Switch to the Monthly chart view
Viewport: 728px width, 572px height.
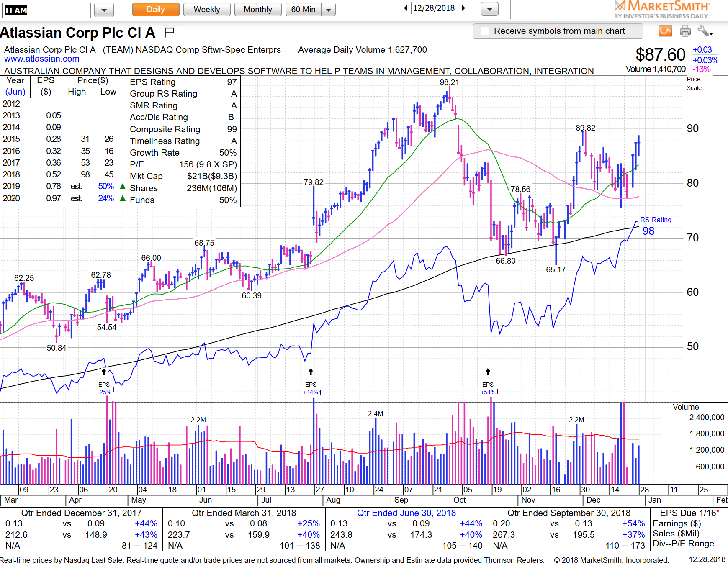pos(258,9)
